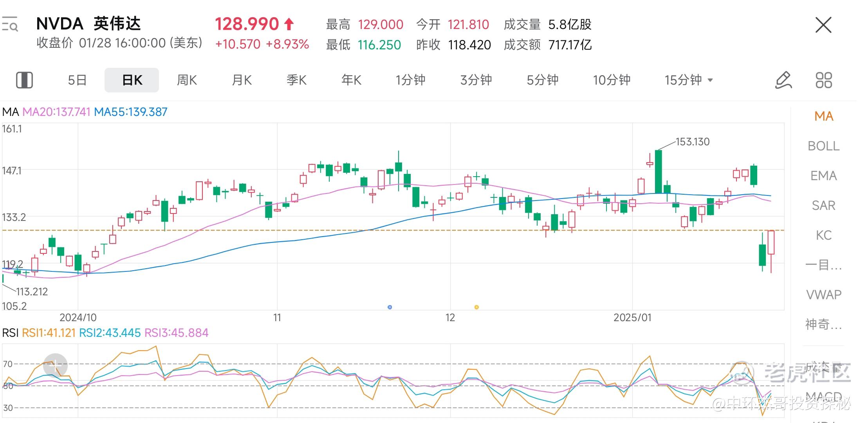Select the KC indicator
This screenshot has height=423, width=868.
(x=824, y=235)
